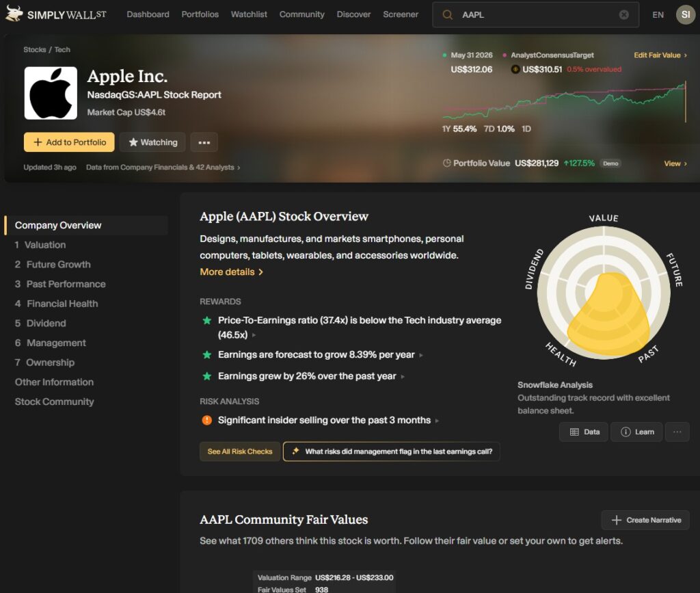Viewport: 700px width, 593px height.
Task: Expand the Earnings grew by 26% arrow
Action: pos(403,377)
